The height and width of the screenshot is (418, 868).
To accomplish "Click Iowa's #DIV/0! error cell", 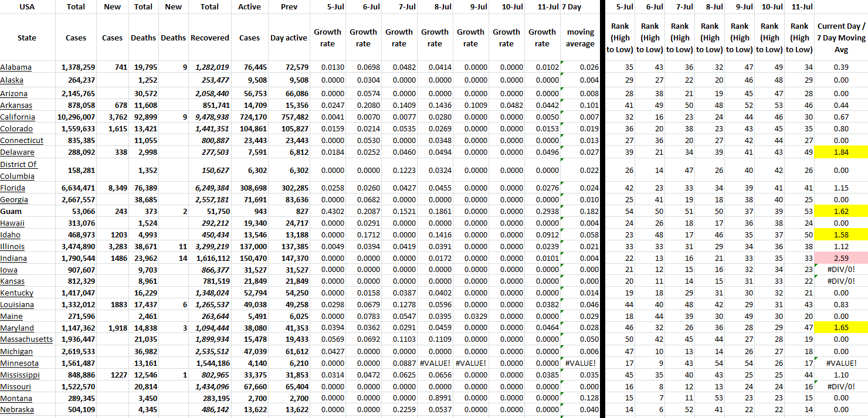I will click(x=840, y=270).
